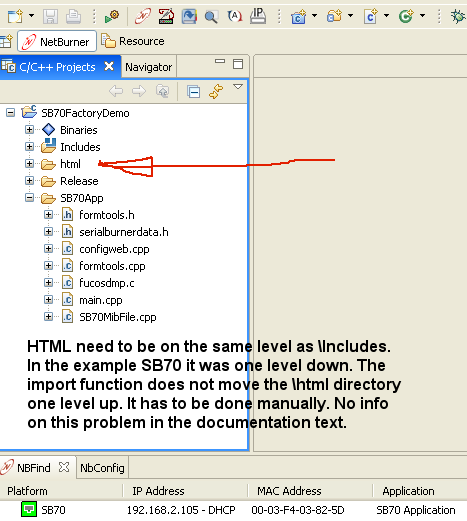The image size is (467, 521).
Task: Select the serialburnerdata.h file
Action: pyautogui.click(x=124, y=232)
